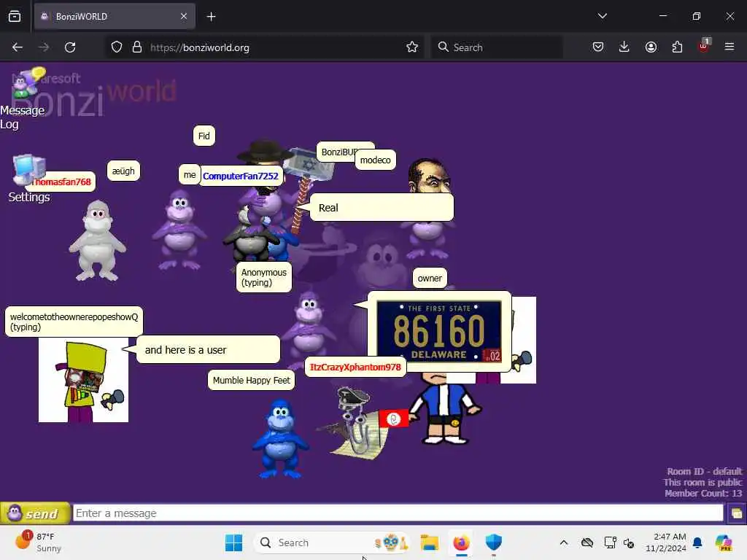
Task: Click the muted volume icon in the tray
Action: click(x=629, y=542)
